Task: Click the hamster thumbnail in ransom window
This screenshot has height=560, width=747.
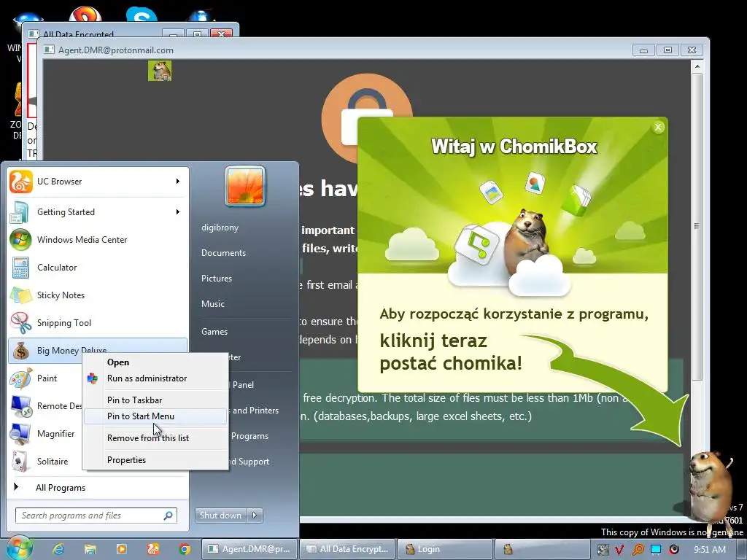Action: [160, 71]
